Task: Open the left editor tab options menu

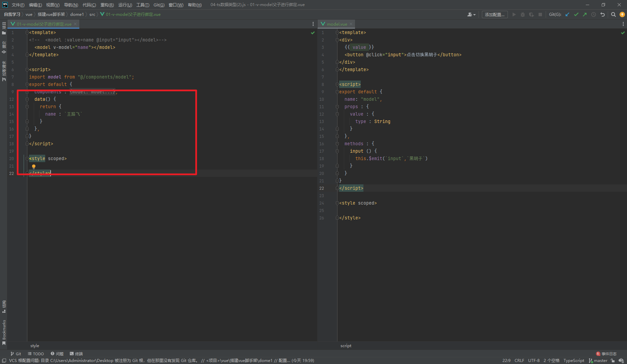Action: tap(313, 24)
